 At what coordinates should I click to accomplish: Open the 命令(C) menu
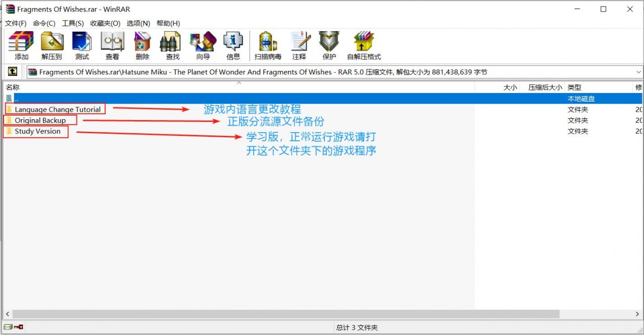click(x=44, y=23)
